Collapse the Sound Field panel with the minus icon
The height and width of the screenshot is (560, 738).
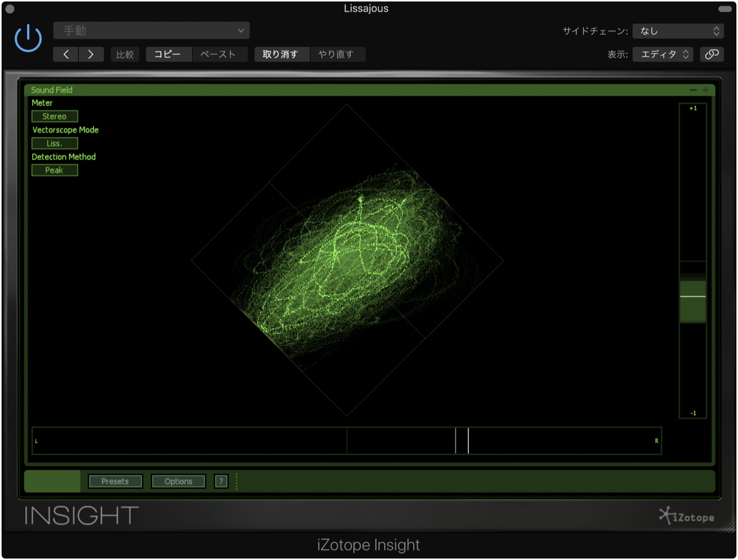coord(694,90)
